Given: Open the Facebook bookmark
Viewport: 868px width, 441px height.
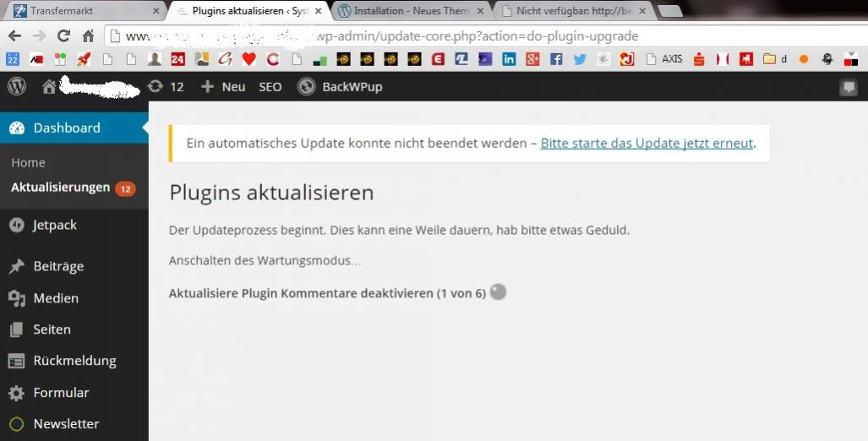Looking at the screenshot, I should point(556,59).
